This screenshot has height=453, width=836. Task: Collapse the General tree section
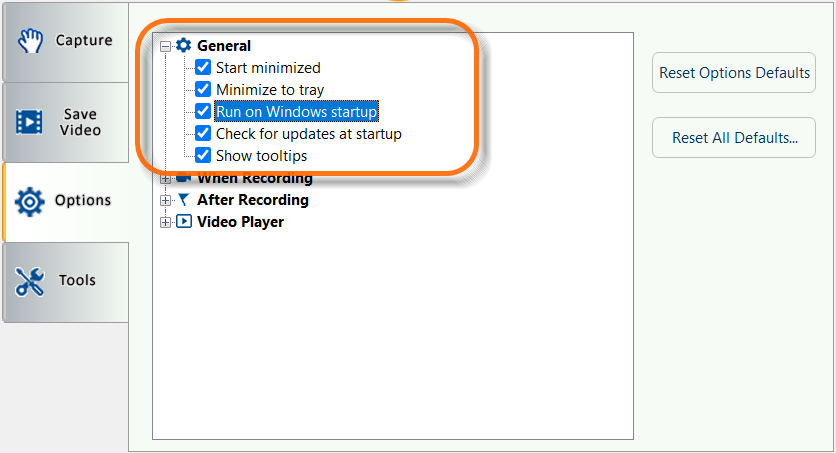pyautogui.click(x=166, y=46)
